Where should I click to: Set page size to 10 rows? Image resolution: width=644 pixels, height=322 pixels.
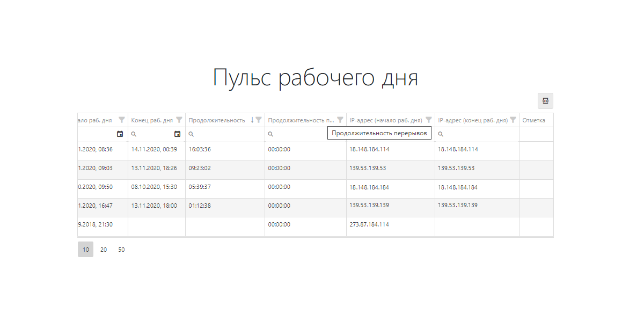(x=85, y=250)
